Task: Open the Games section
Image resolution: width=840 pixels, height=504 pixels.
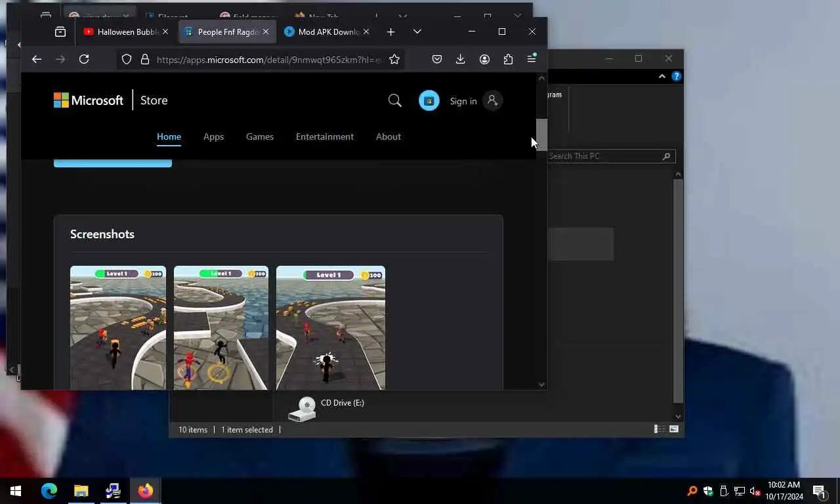Action: click(260, 136)
